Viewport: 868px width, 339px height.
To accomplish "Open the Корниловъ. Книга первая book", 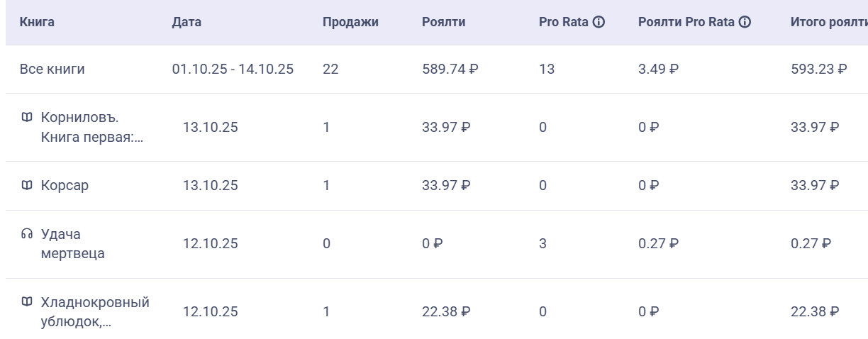I will click(x=91, y=127).
